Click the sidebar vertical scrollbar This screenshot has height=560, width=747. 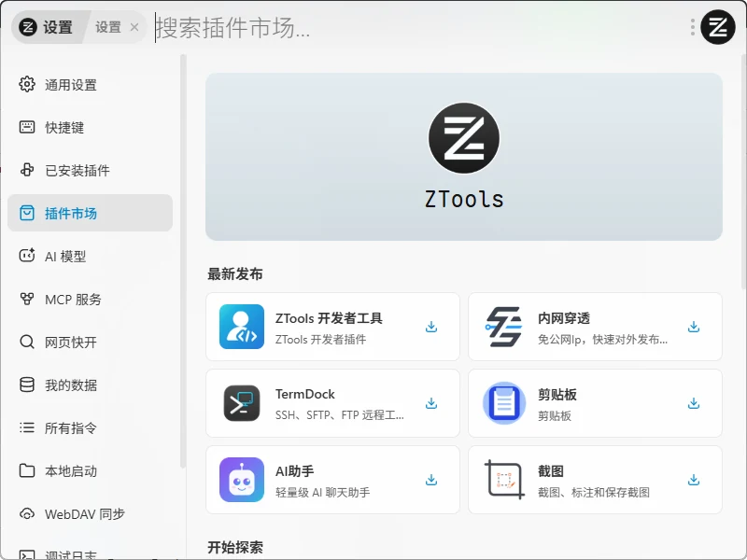click(182, 261)
